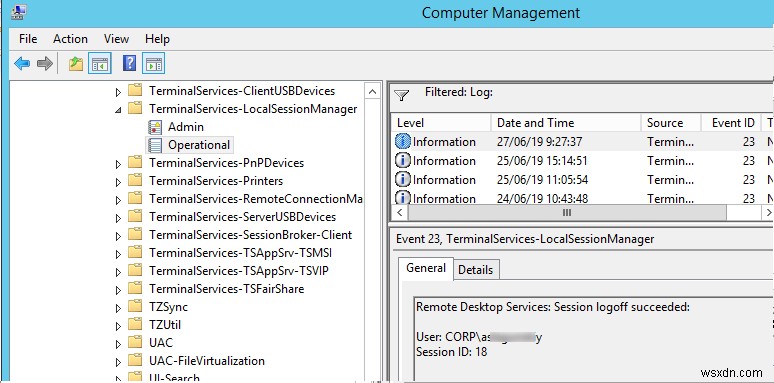Viewport: 774px width, 383px height.
Task: Click the 'Session ID: 18' text
Action: 451,352
